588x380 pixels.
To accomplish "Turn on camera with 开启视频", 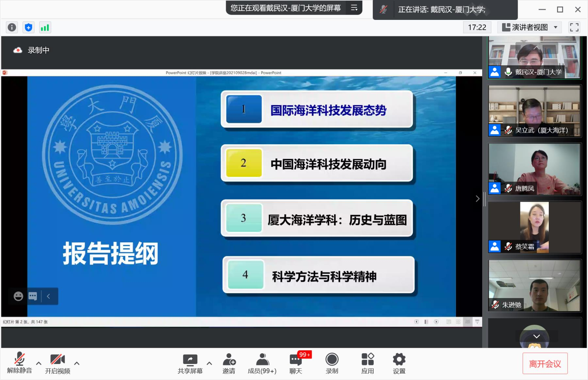I will coord(57,363).
